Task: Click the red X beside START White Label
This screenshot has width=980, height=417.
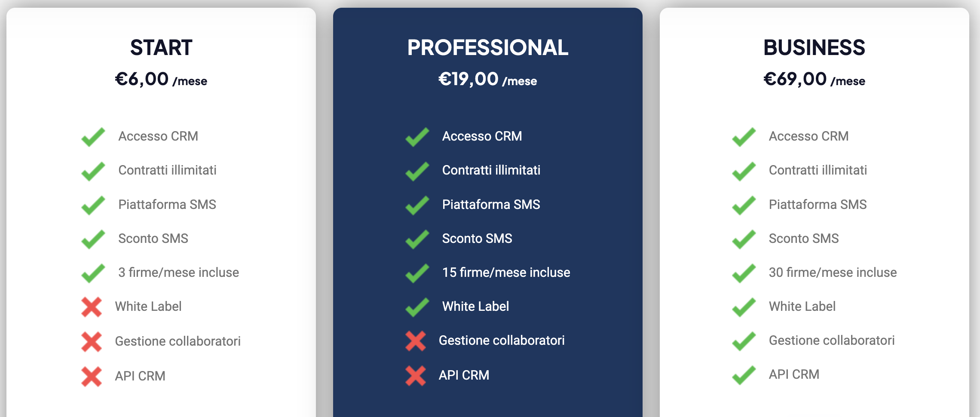Action: (92, 307)
